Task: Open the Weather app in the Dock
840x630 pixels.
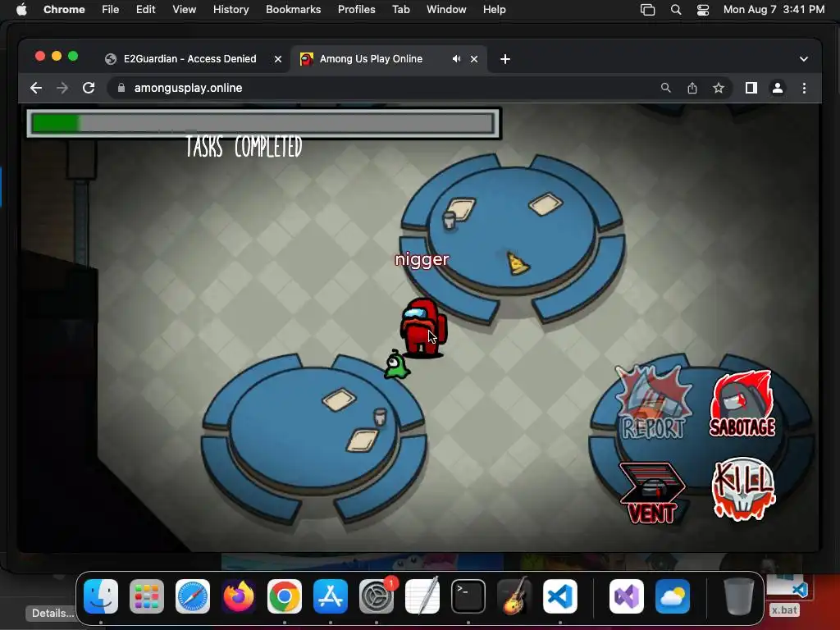Action: (673, 596)
